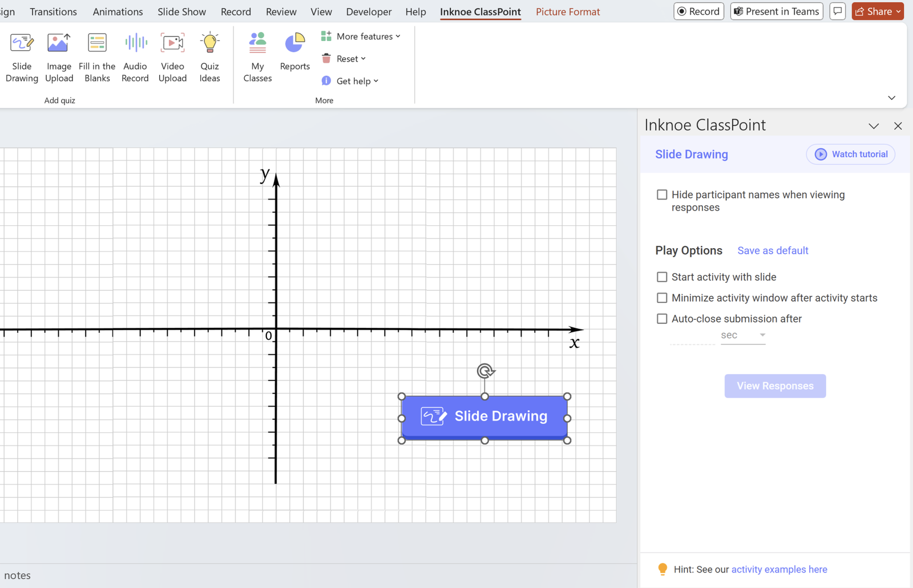Open the sec time unit dropdown
Image resolution: width=913 pixels, height=588 pixels.
tap(763, 335)
